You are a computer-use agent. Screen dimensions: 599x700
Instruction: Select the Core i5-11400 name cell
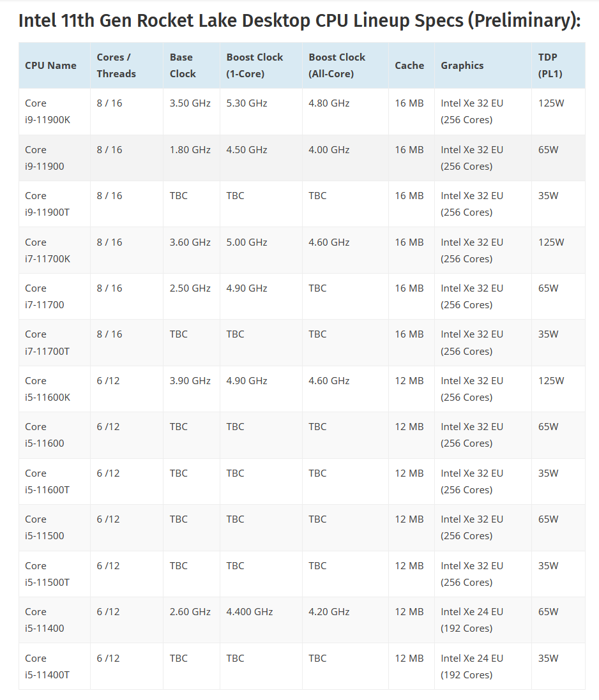click(45, 620)
